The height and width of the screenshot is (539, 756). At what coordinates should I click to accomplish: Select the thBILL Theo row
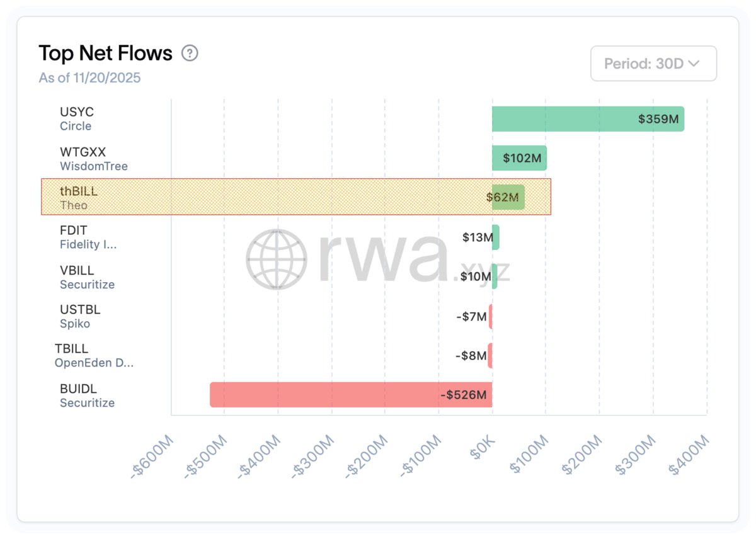[296, 197]
